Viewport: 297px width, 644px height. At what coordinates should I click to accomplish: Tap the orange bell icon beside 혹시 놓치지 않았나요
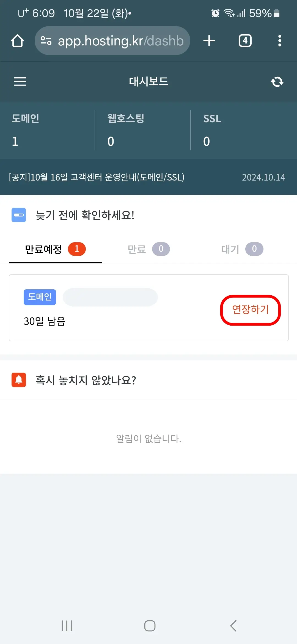point(18,380)
